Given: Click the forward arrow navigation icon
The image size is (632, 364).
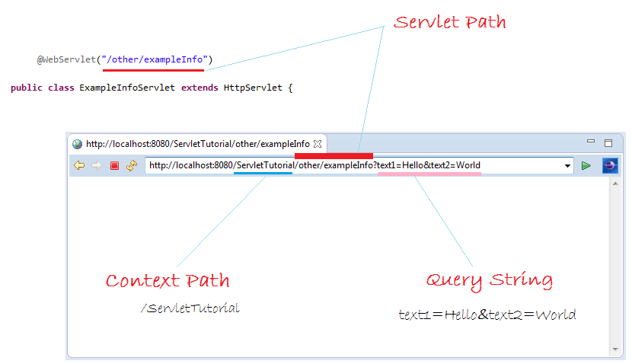Looking at the screenshot, I should (x=97, y=166).
